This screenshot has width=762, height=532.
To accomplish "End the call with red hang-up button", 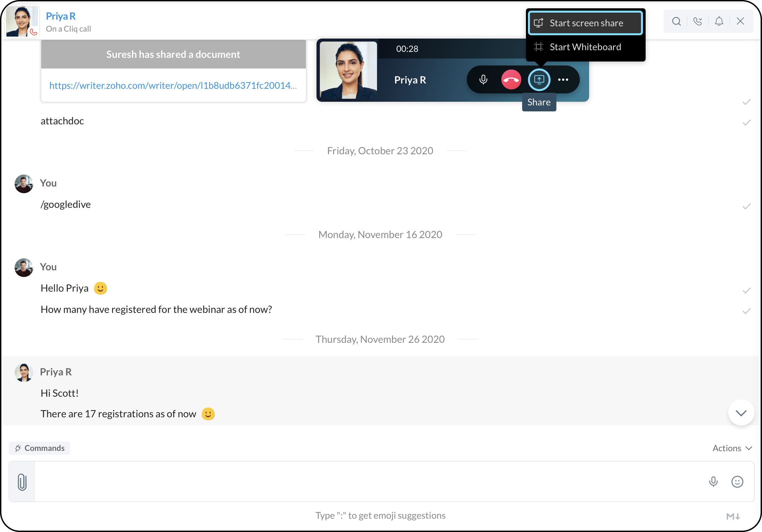I will pyautogui.click(x=511, y=79).
